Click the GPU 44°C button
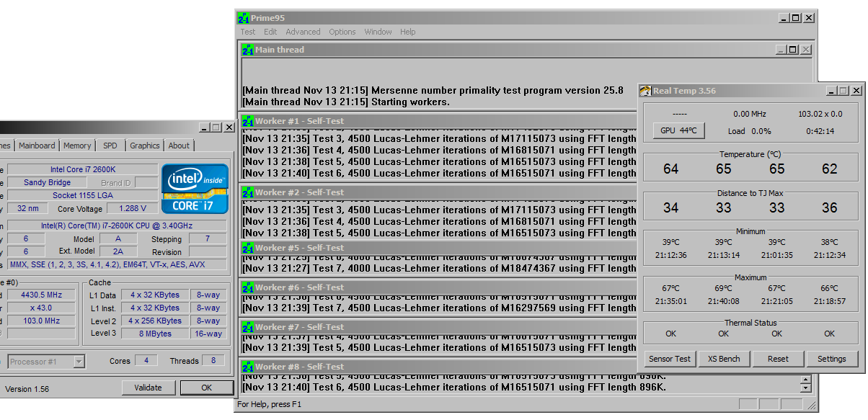 pyautogui.click(x=678, y=130)
